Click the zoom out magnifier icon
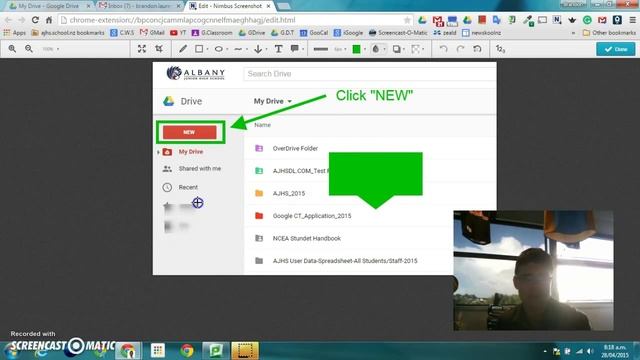640x360 pixels. click(x=29, y=49)
